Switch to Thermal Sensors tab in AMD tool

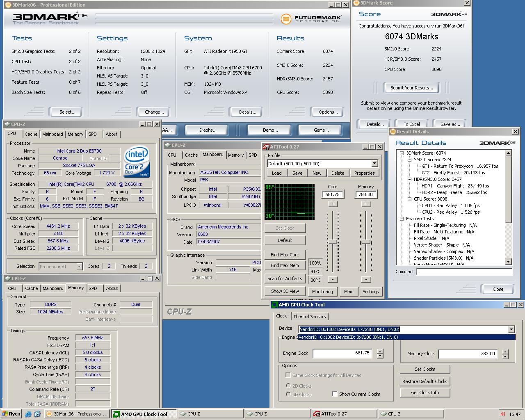(x=310, y=317)
